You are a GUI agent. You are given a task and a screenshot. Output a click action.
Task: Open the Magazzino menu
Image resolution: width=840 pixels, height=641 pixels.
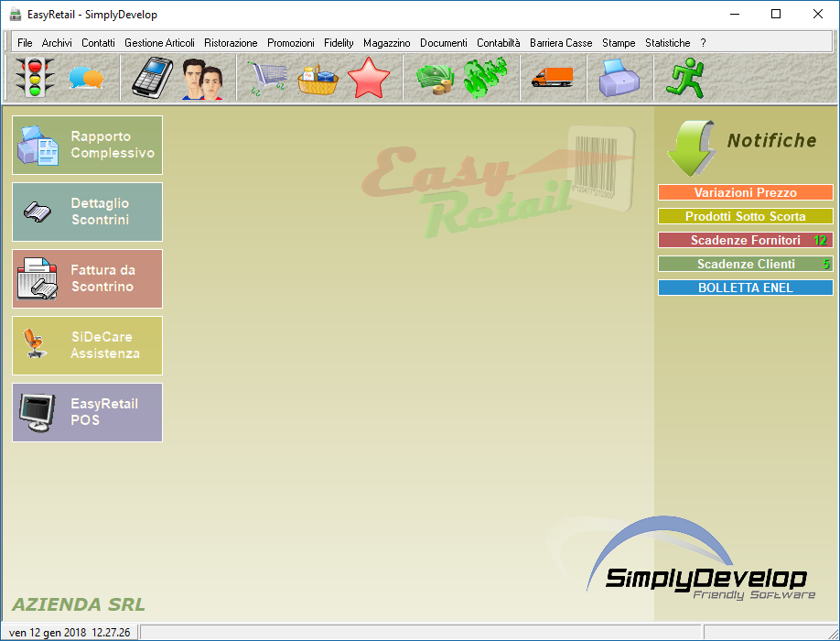tap(386, 43)
